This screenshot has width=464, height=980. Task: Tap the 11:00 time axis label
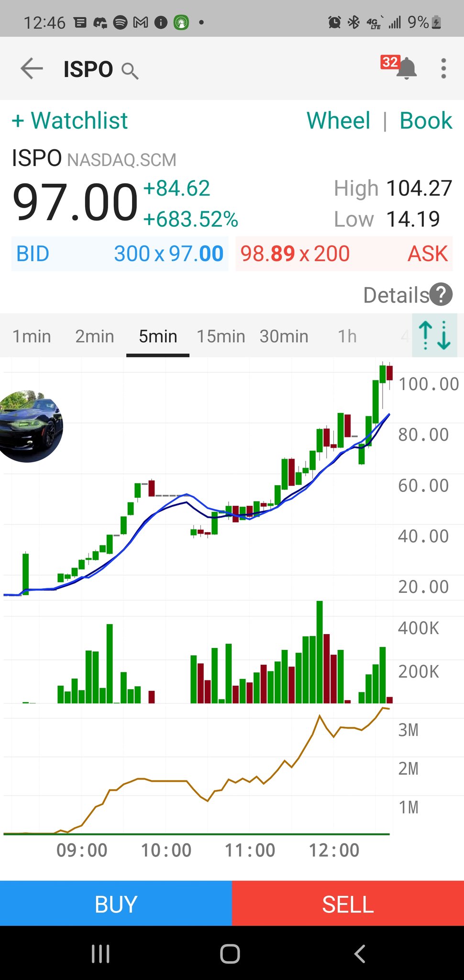[250, 850]
